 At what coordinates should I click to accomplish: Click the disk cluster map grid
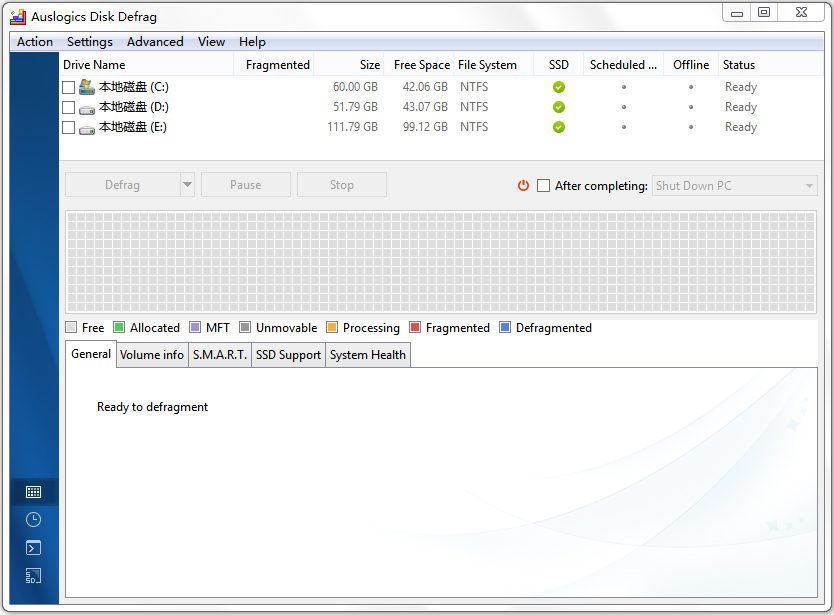click(x=441, y=262)
